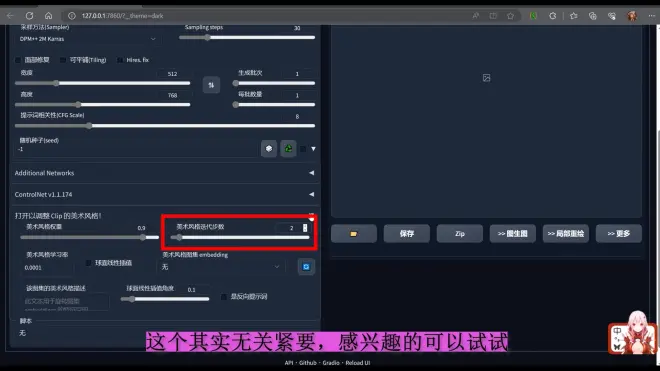Swap width and height with the arrows button
660x371 pixels.
tap(211, 85)
